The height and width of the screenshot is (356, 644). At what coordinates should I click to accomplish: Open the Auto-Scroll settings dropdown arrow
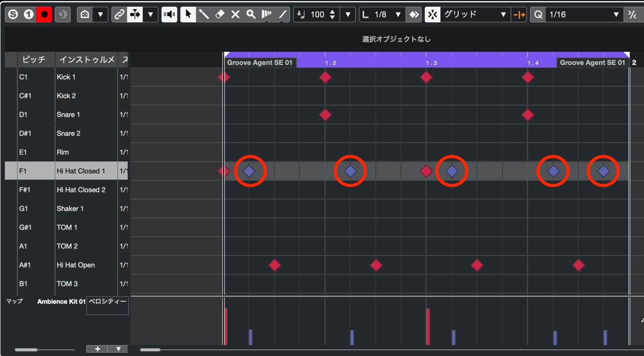point(151,14)
